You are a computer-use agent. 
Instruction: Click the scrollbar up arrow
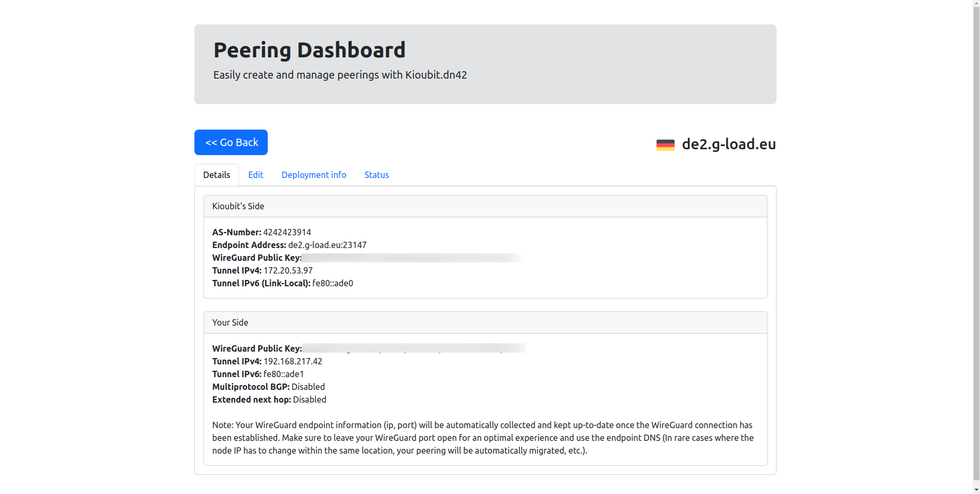point(976,4)
